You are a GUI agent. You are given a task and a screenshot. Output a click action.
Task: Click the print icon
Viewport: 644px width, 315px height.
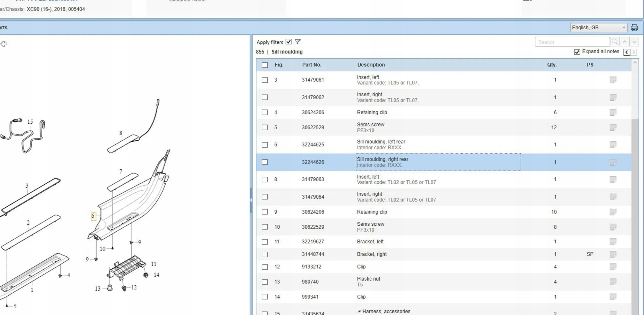(634, 28)
